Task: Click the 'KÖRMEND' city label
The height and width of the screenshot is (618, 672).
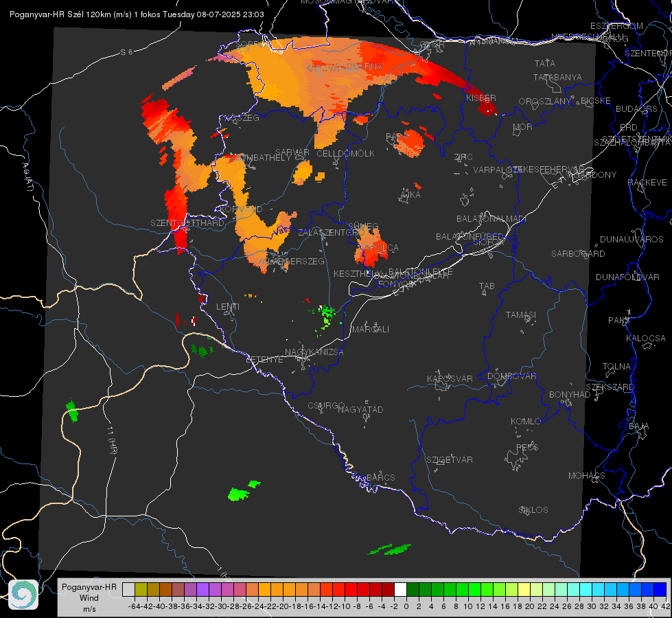Action: pos(240,209)
